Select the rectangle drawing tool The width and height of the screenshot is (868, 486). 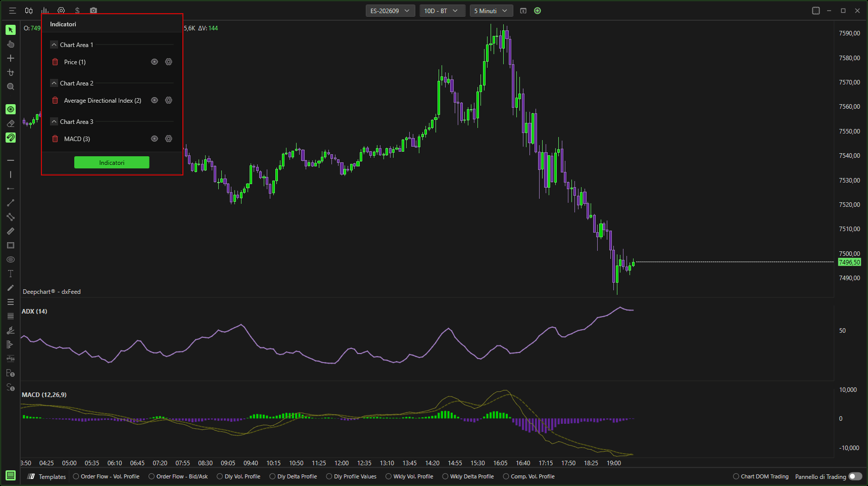11,245
